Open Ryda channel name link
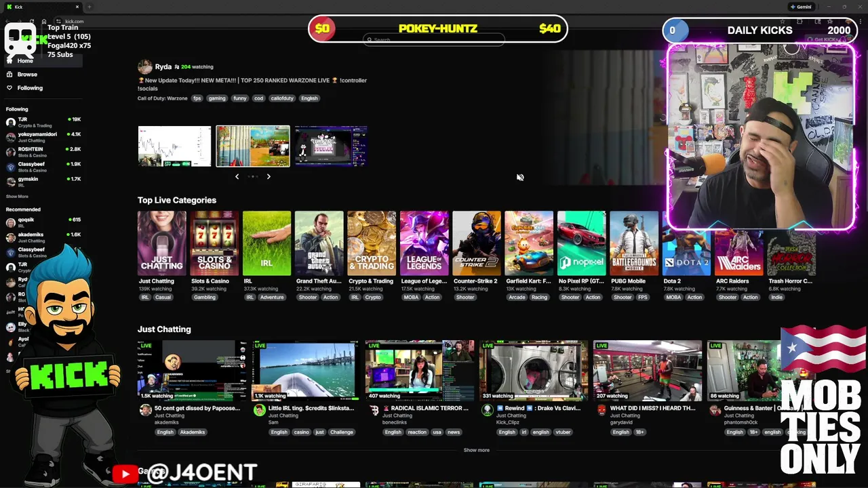Viewport: 868px width, 488px height. click(163, 67)
